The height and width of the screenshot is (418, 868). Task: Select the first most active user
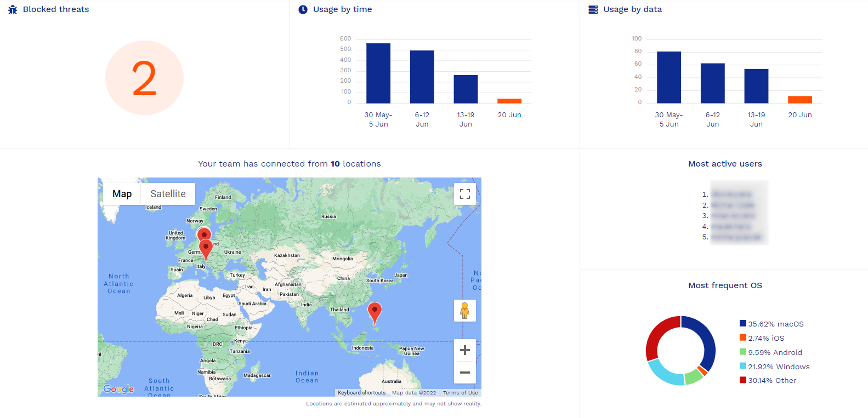click(x=731, y=194)
